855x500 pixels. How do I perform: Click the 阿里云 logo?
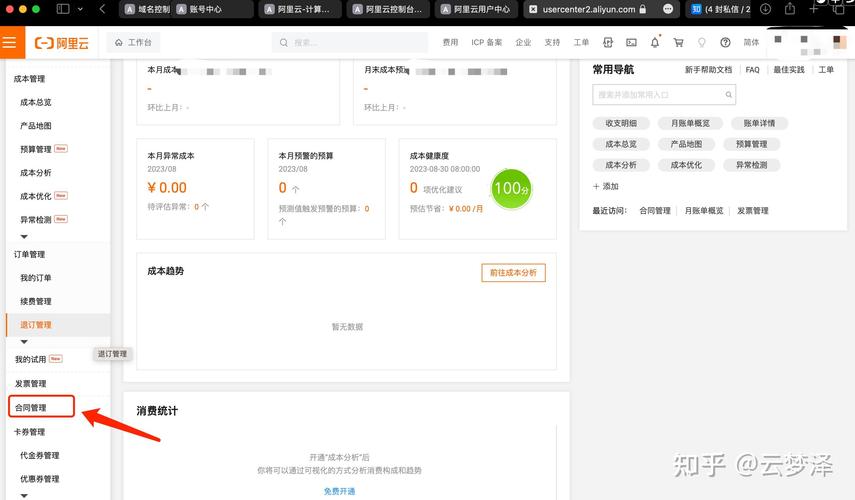tap(61, 43)
